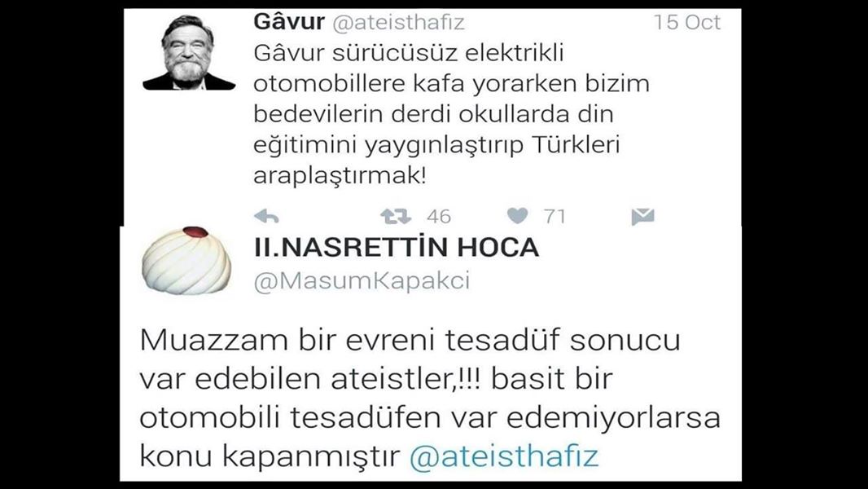Open the turban avatar of Nasrettin Hoca
This screenshot has height=489, width=868.
(186, 260)
